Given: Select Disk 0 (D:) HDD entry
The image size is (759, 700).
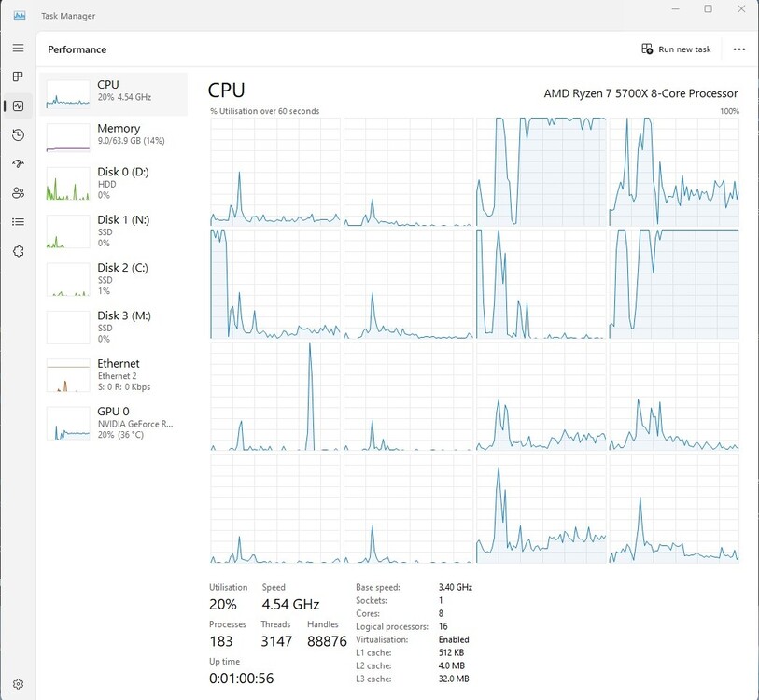Looking at the screenshot, I should click(x=114, y=184).
